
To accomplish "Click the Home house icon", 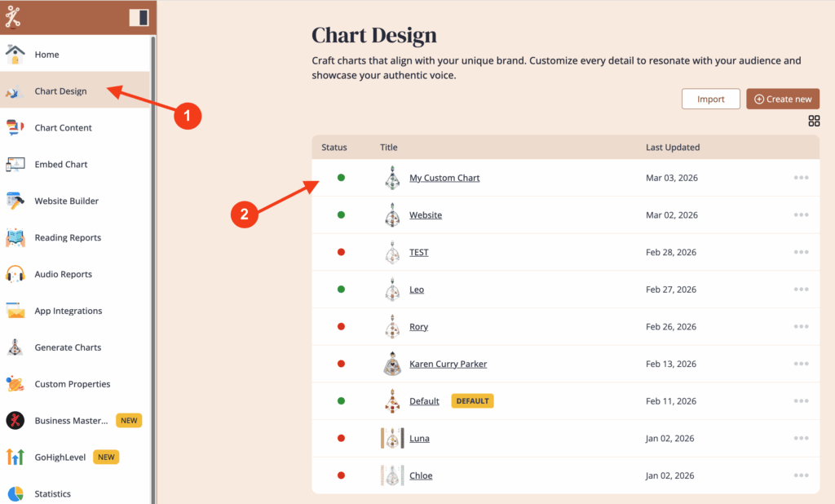I will 15,55.
